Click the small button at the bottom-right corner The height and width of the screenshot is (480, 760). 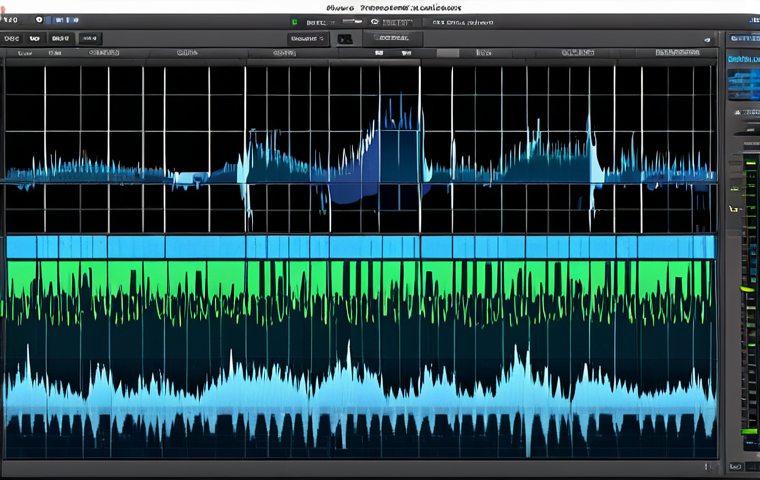(735, 466)
